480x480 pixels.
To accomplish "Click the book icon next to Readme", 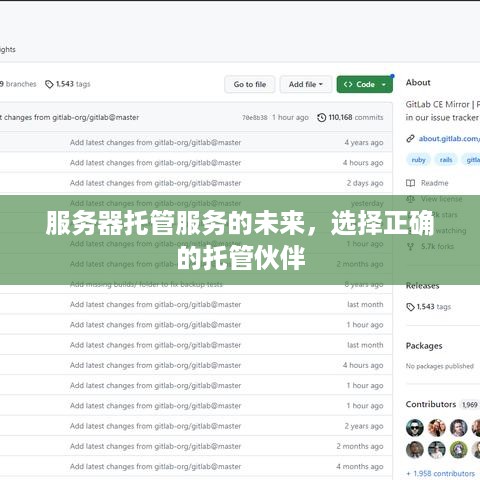I will (x=410, y=183).
